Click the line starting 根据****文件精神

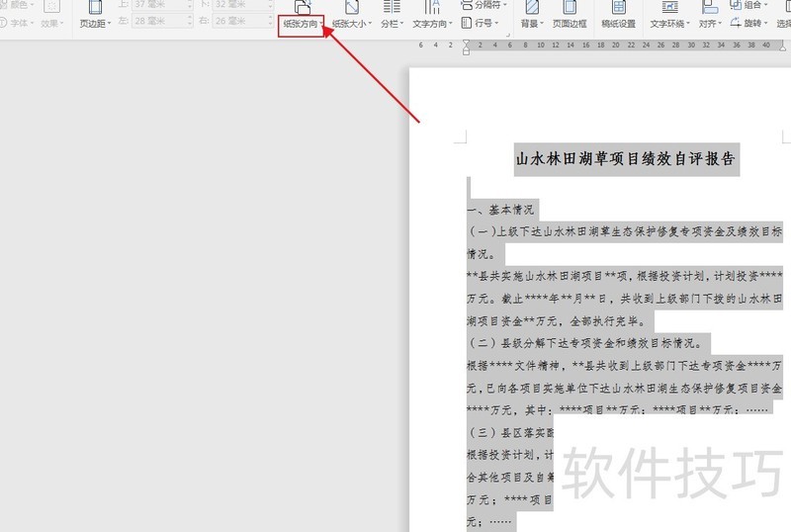tap(624, 366)
